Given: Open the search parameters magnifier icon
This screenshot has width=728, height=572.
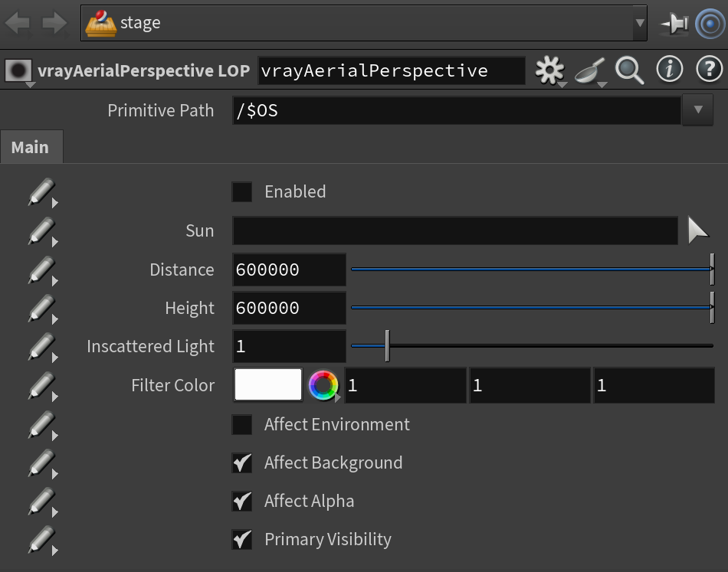Looking at the screenshot, I should tap(629, 70).
